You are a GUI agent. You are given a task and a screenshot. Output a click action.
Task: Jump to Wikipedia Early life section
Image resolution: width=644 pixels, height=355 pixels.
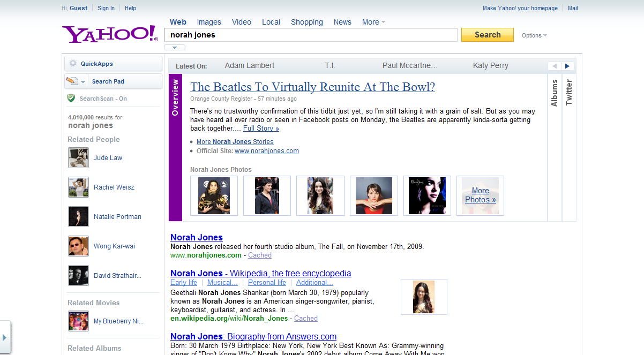point(184,283)
